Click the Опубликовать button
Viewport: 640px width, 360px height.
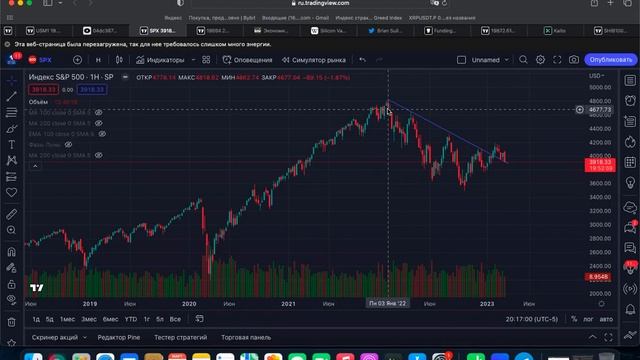pos(611,60)
